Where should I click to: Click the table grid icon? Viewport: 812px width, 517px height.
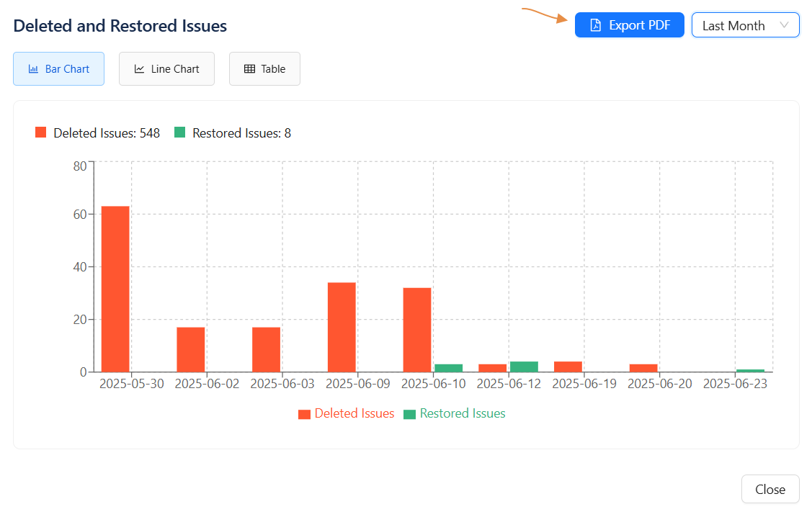point(249,69)
